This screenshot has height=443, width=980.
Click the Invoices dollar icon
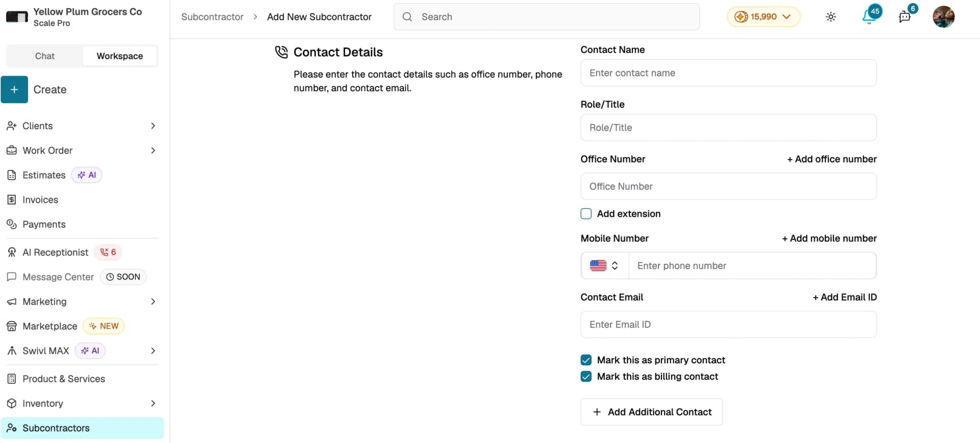click(x=11, y=200)
